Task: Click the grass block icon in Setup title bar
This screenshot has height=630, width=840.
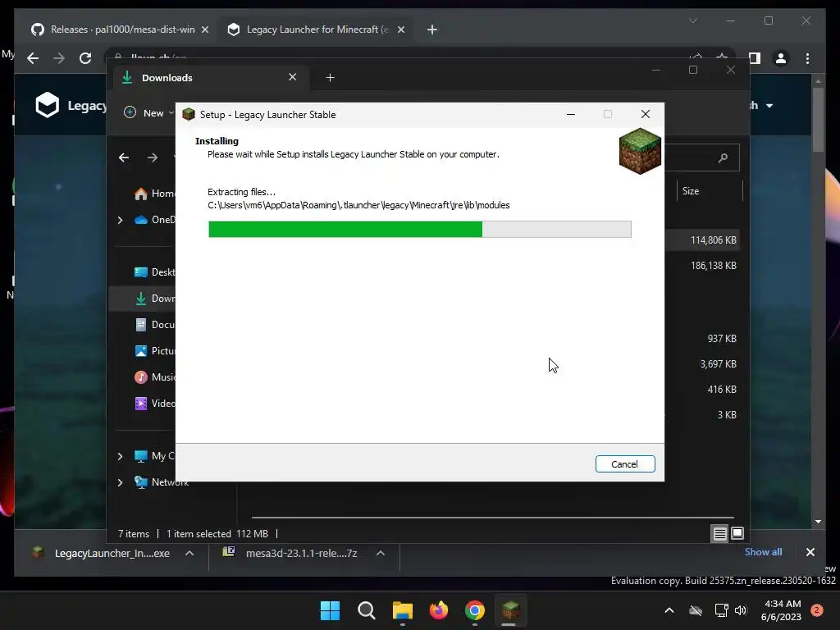Action: 189,114
